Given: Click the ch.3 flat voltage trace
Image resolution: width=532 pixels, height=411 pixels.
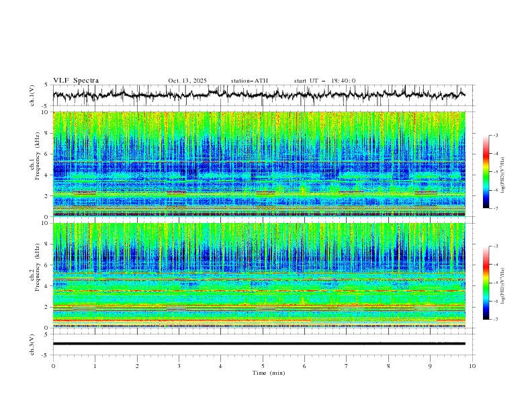Looking at the screenshot, I should (259, 344).
